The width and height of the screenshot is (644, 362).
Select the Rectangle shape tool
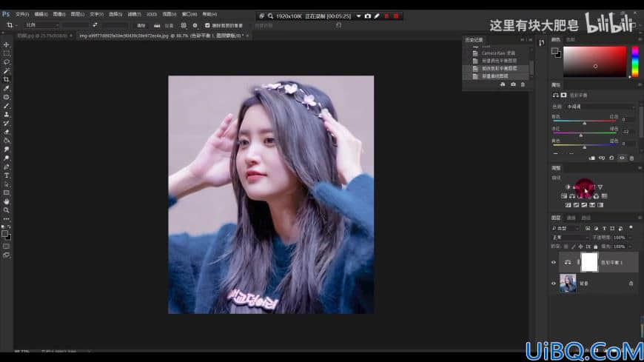6,192
